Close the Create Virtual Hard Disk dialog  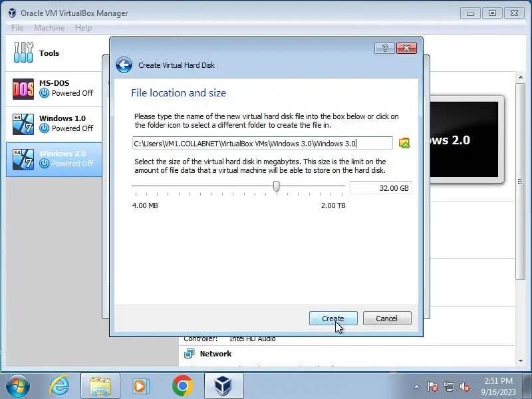tap(406, 48)
